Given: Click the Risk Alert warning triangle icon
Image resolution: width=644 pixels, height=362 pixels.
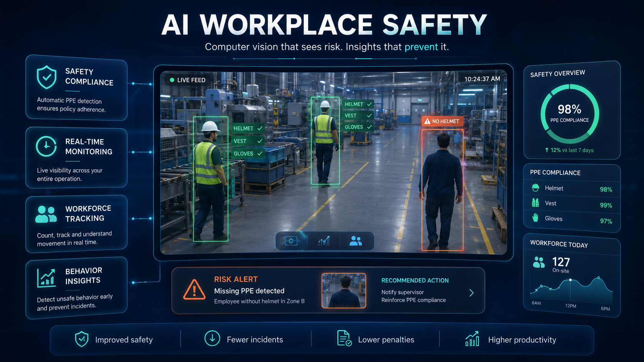Looking at the screenshot, I should pyautogui.click(x=195, y=290).
